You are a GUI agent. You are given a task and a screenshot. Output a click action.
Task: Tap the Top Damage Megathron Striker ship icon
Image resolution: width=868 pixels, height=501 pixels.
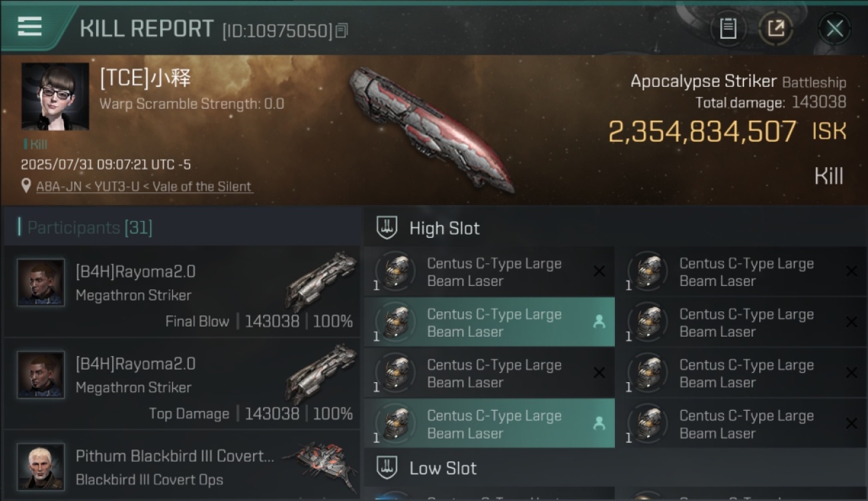320,375
